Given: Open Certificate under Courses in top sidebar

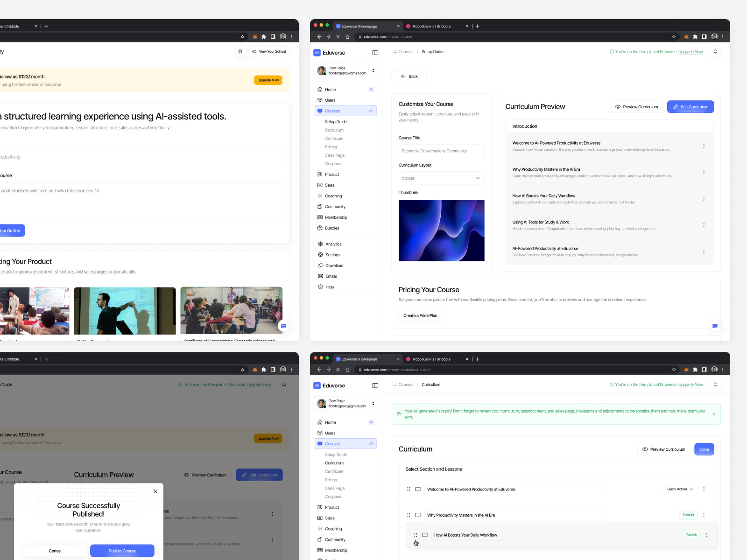Looking at the screenshot, I should pos(334,139).
